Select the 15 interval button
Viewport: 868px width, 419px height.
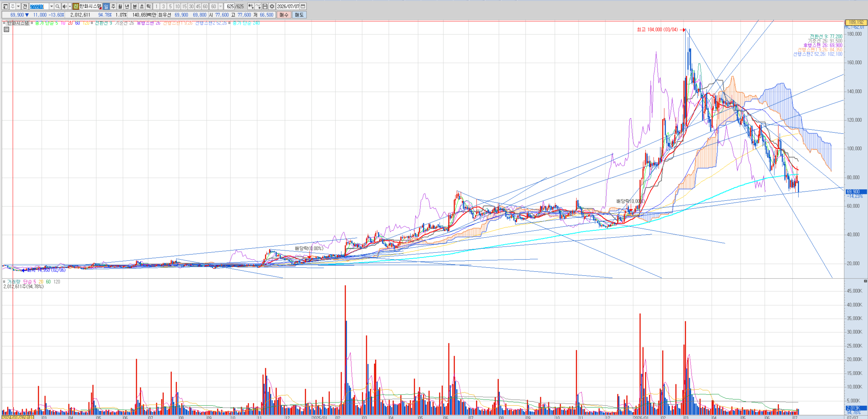click(x=184, y=6)
